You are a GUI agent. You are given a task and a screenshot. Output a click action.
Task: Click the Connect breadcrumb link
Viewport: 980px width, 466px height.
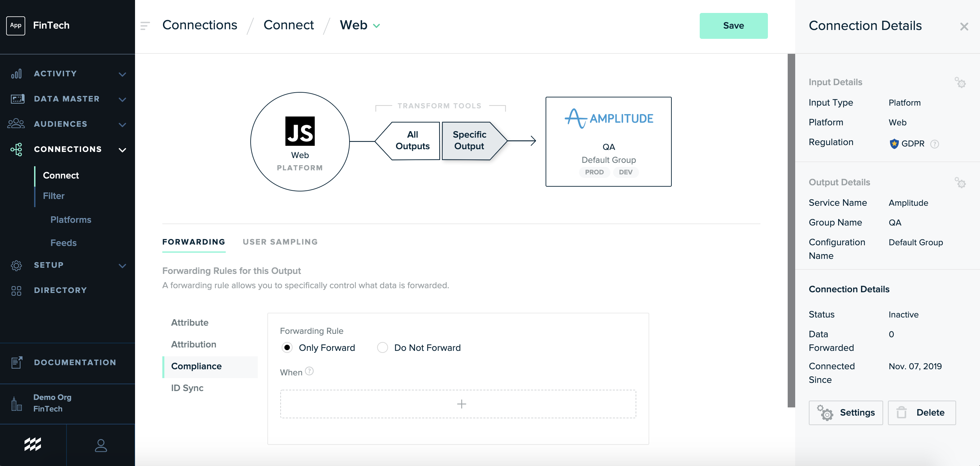pyautogui.click(x=289, y=25)
